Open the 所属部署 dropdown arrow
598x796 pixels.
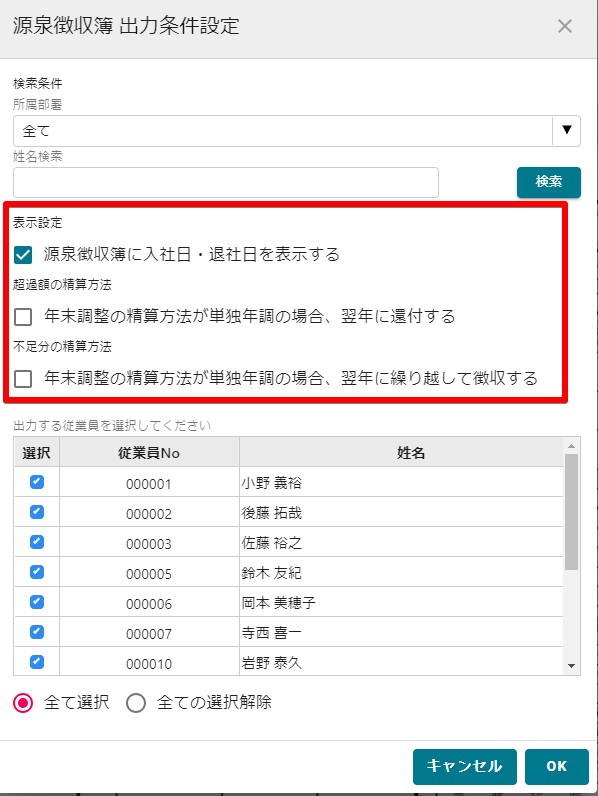[567, 130]
